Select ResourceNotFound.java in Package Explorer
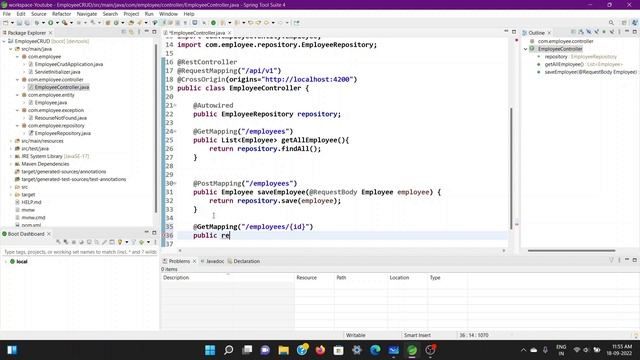 60,118
